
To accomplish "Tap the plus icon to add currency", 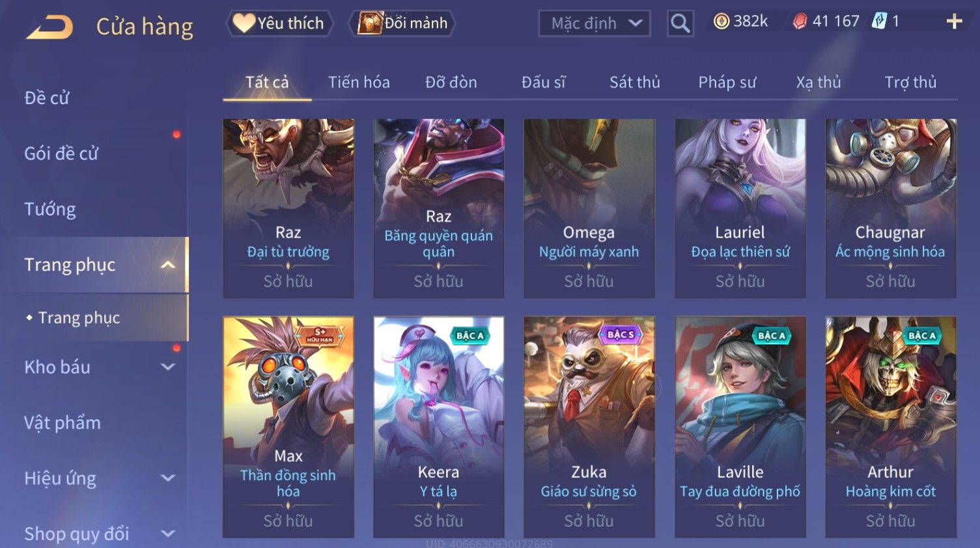I will pyautogui.click(x=954, y=21).
